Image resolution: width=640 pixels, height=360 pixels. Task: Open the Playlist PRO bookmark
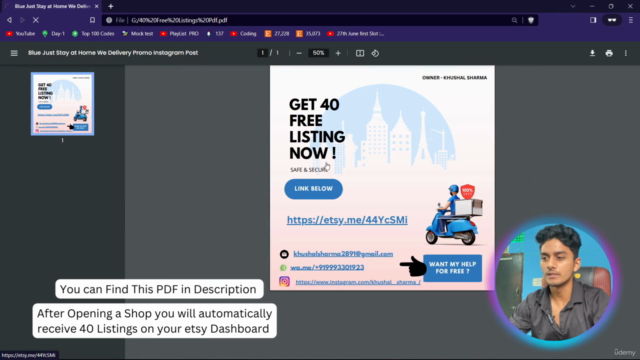point(179,33)
